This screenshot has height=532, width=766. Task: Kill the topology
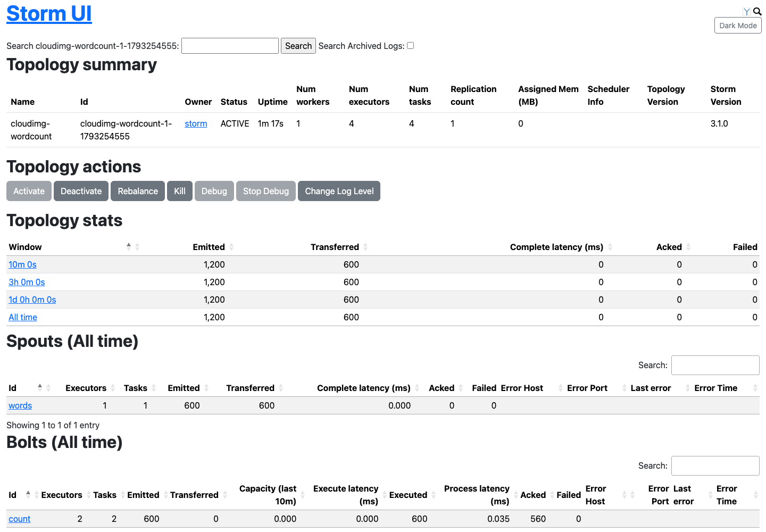tap(180, 191)
